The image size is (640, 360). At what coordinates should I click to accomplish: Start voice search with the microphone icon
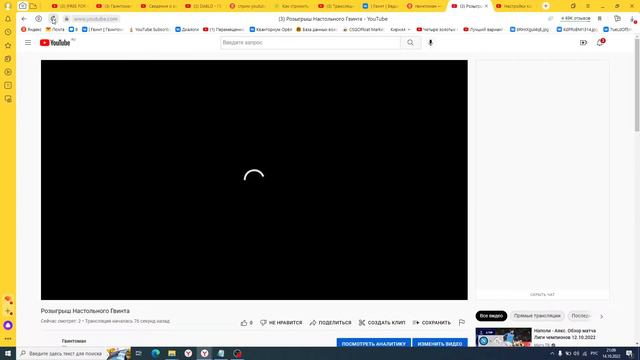click(x=430, y=42)
